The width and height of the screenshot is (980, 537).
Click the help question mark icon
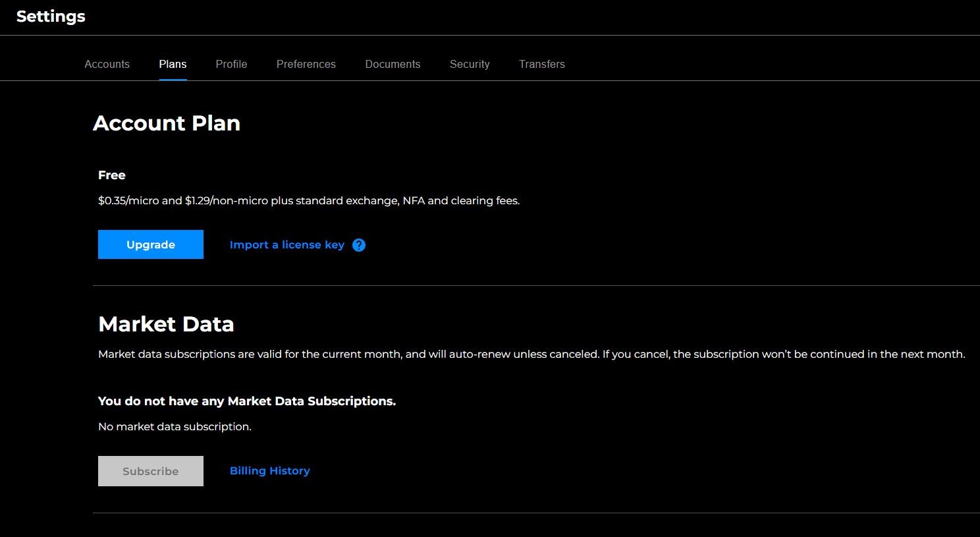pyautogui.click(x=359, y=245)
